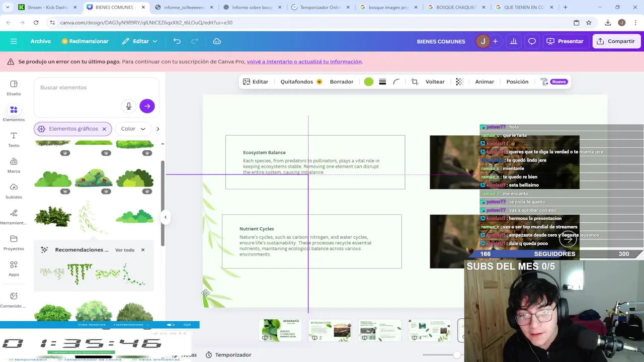Switch to the BOSQUE CHAQUEÑO tab
This screenshot has width=644, height=362.
(x=456, y=8)
